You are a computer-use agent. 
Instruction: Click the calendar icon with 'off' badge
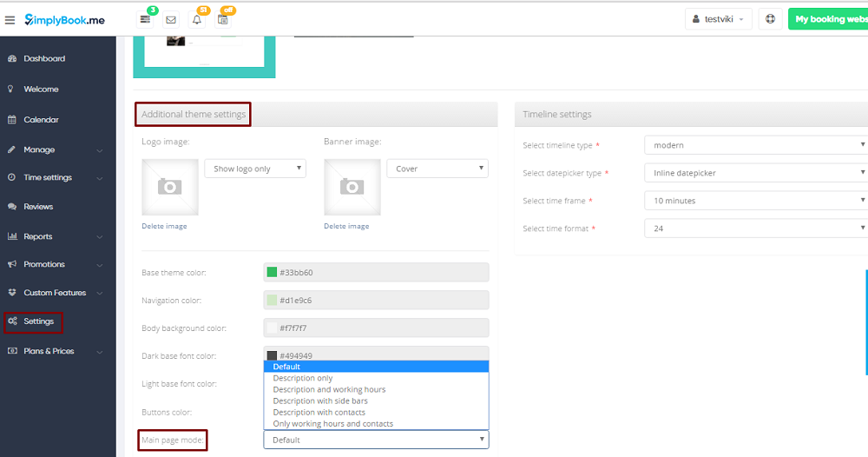click(223, 20)
